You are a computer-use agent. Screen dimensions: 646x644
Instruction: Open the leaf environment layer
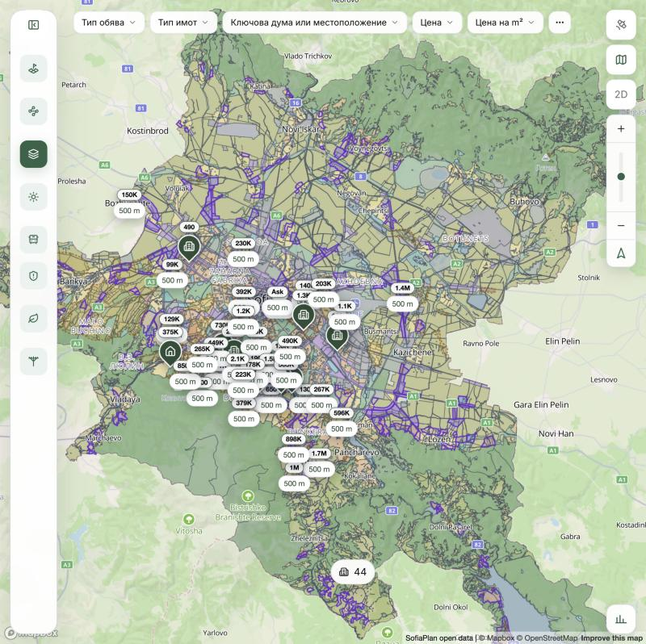[x=33, y=318]
